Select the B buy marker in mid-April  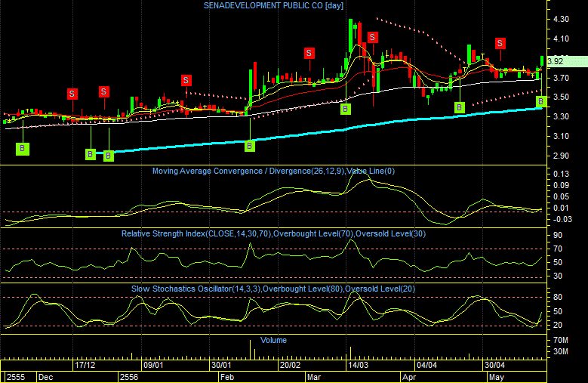(460, 108)
